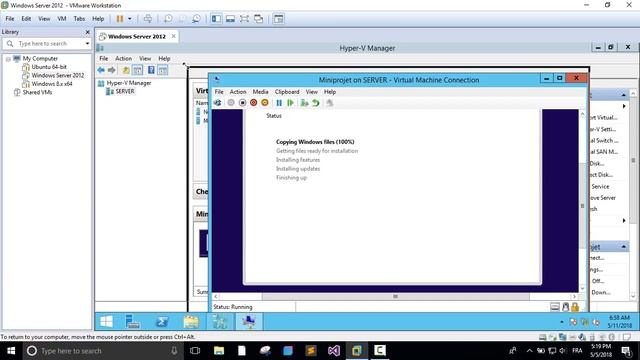This screenshot has width=640, height=360.
Task: Click the Checkpoint icon in VM Connection toolbar
Action: (304, 103)
